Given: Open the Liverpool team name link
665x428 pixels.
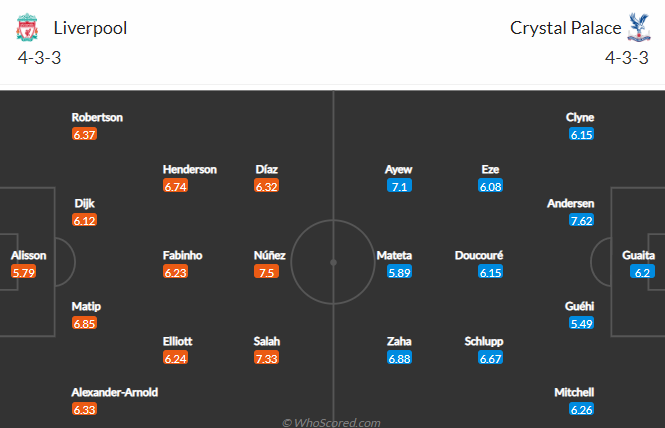Looking at the screenshot, I should pyautogui.click(x=90, y=28).
